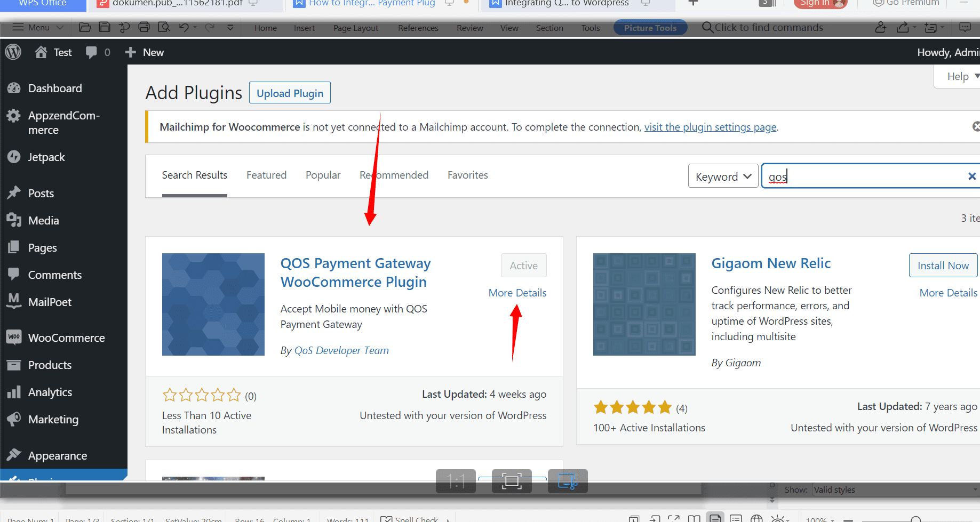Install the Gigaom New Relic plugin

(x=943, y=266)
